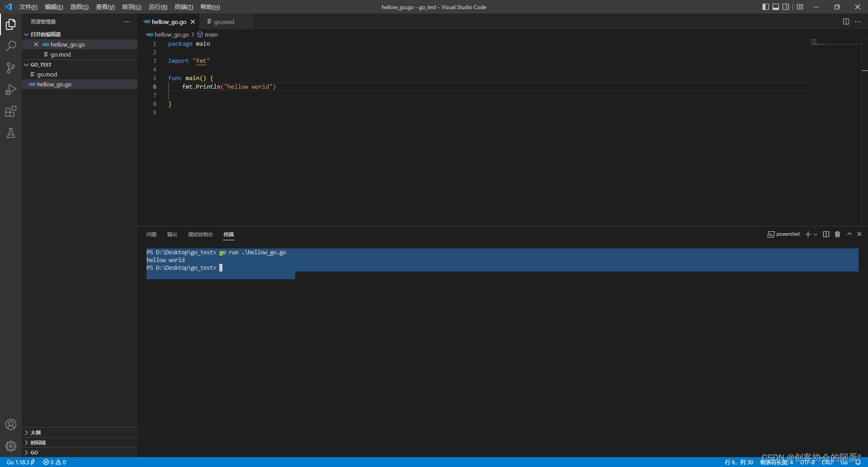Click the main symbol breadcrumb
868x467 pixels.
208,34
